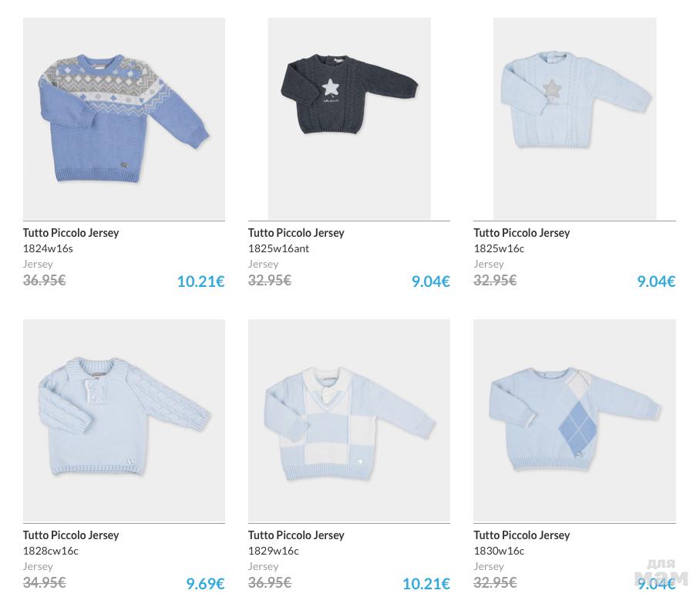Click the crossed-out 34.95€ old price
Viewport: 700px width, 597px height.
[x=44, y=582]
